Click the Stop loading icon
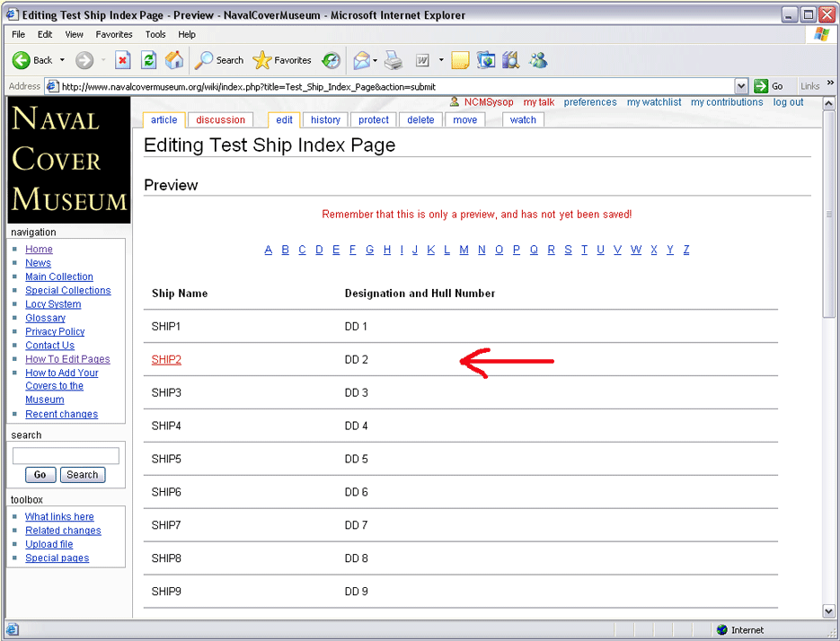The height and width of the screenshot is (641, 840). click(x=123, y=60)
